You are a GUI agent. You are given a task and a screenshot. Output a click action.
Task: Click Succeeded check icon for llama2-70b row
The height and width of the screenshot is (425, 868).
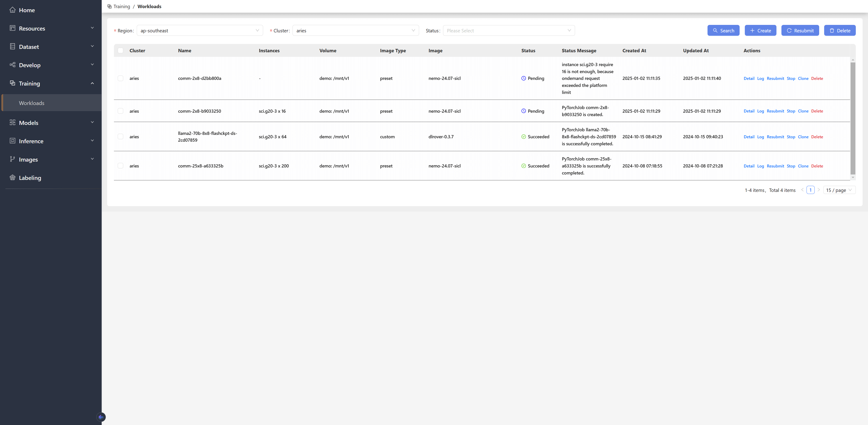(x=524, y=137)
